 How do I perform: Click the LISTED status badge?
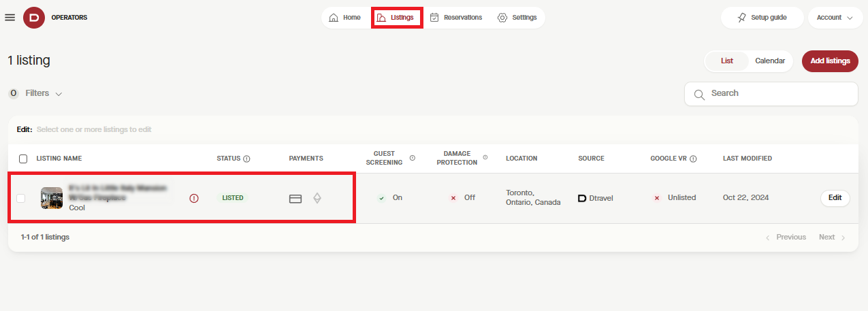pos(233,198)
